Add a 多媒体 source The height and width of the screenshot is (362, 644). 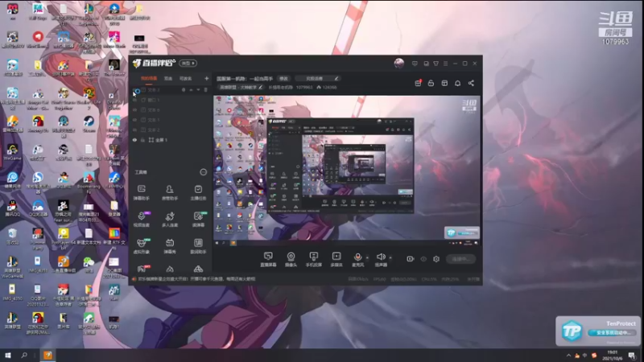pyautogui.click(x=336, y=259)
